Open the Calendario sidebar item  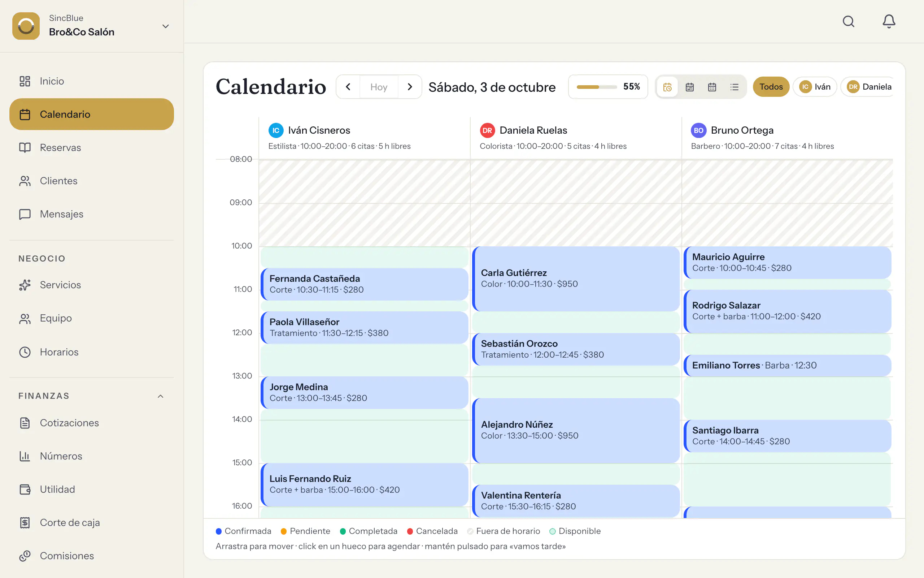92,114
